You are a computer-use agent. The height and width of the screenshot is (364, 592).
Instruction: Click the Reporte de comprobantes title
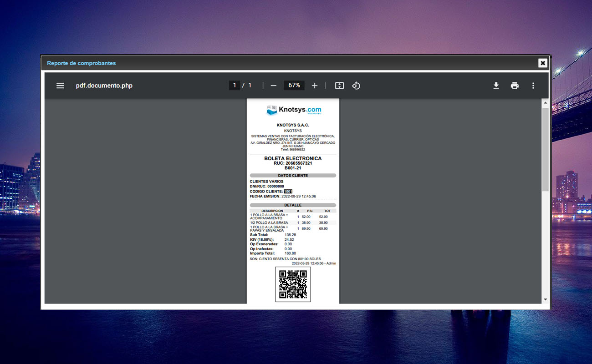pyautogui.click(x=82, y=63)
